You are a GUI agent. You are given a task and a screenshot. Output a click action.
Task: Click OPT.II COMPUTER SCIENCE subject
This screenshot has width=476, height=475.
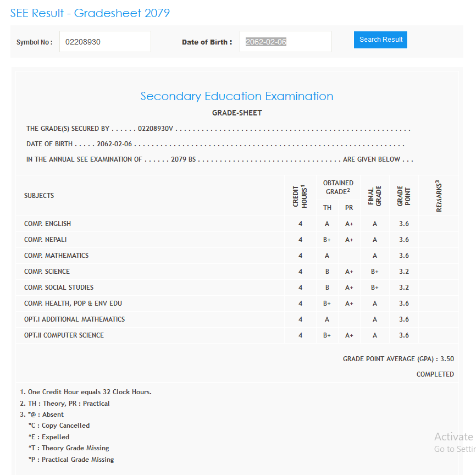click(x=64, y=335)
